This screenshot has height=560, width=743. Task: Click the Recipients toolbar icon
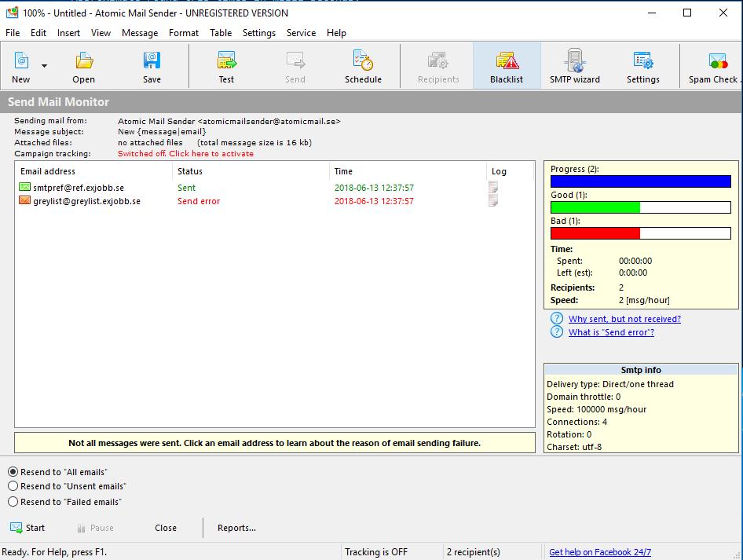point(438,61)
